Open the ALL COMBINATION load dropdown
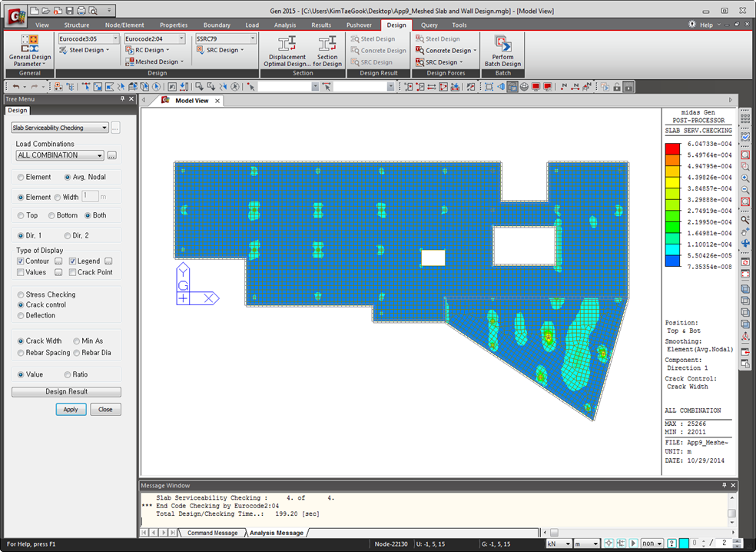This screenshot has width=756, height=552. (x=60, y=155)
